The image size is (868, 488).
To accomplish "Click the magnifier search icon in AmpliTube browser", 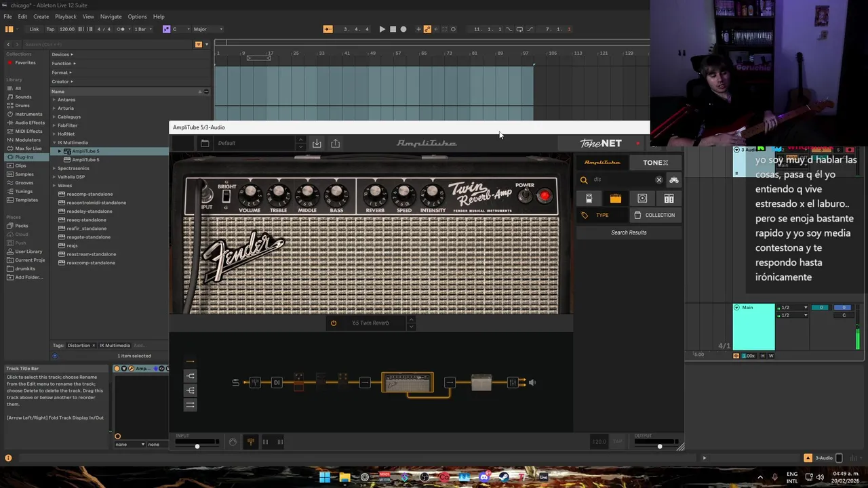I will coord(584,180).
